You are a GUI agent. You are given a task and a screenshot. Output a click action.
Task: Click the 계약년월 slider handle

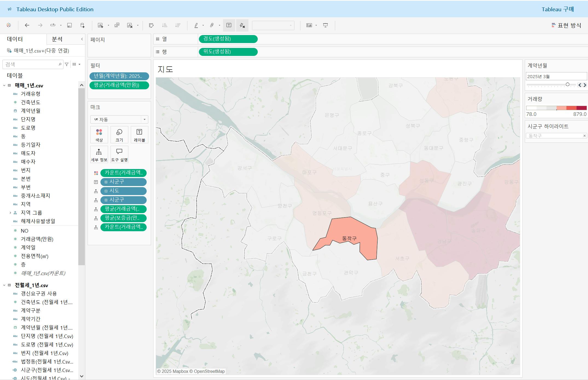pyautogui.click(x=567, y=85)
